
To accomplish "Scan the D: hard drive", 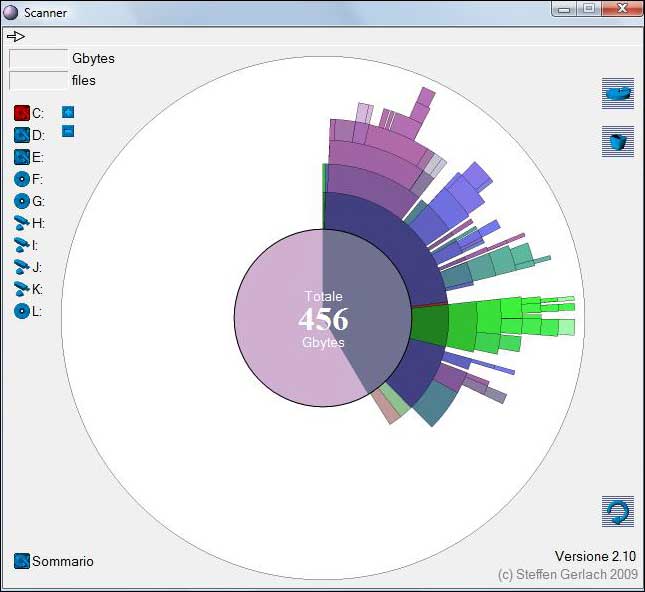I will pos(22,135).
